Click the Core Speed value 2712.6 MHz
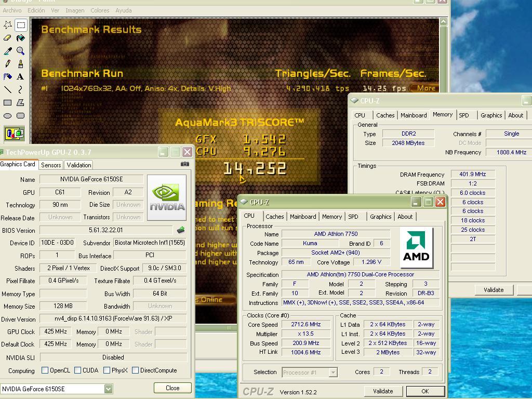The image size is (532, 399). tap(305, 324)
